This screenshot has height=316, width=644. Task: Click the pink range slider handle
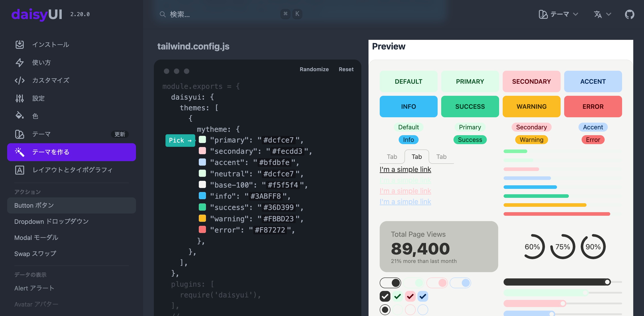pyautogui.click(x=563, y=303)
